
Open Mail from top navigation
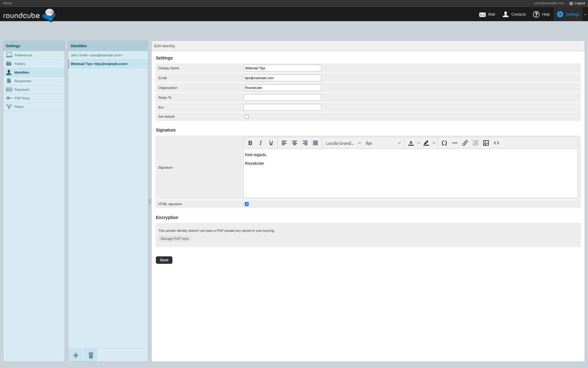(x=487, y=14)
